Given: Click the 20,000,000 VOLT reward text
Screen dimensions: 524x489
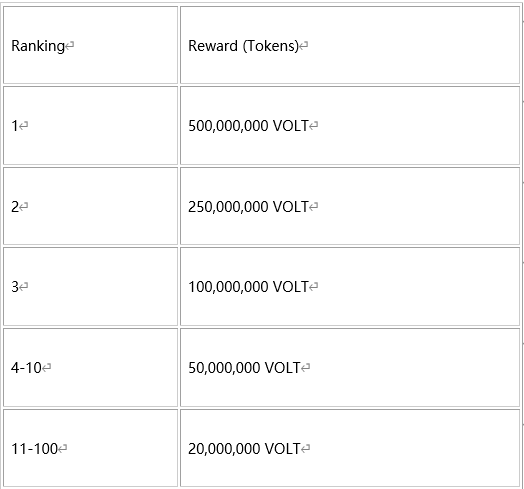Looking at the screenshot, I should 244,449.
